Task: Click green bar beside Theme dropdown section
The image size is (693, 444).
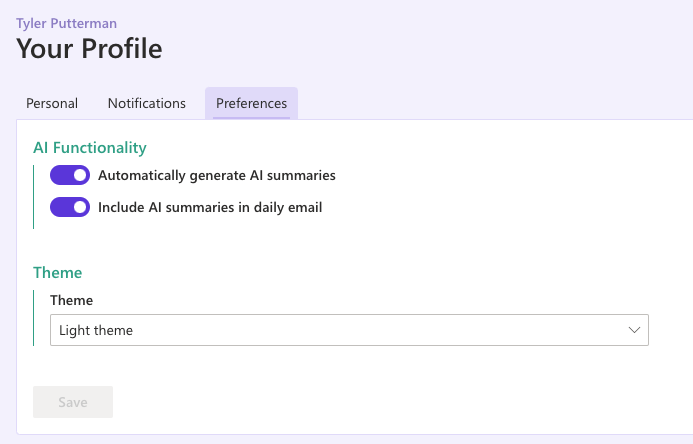Action: pyautogui.click(x=34, y=318)
